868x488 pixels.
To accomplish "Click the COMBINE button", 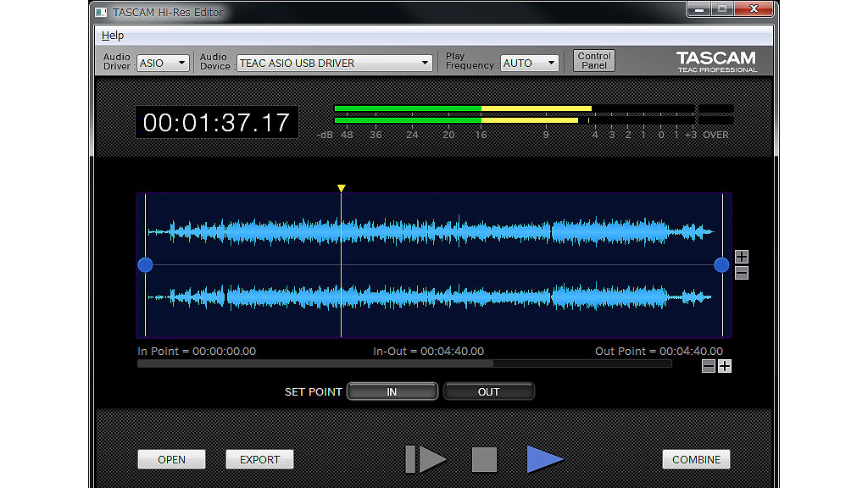I will (x=697, y=460).
